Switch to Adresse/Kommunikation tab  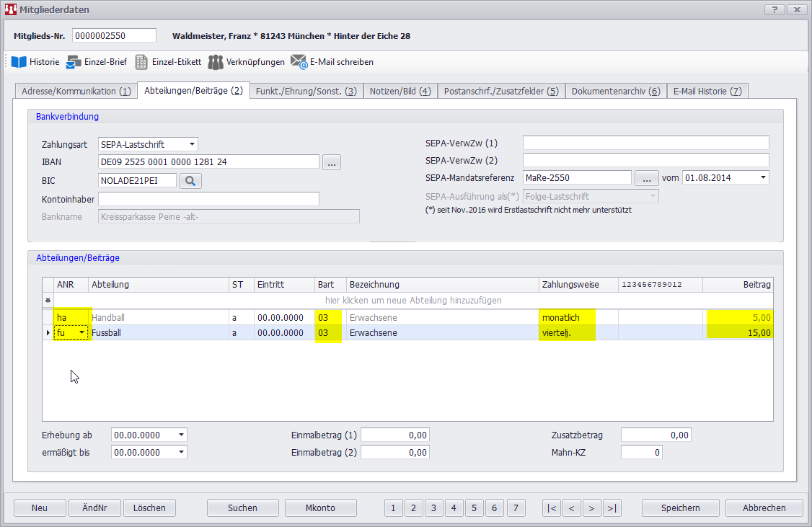(x=76, y=92)
